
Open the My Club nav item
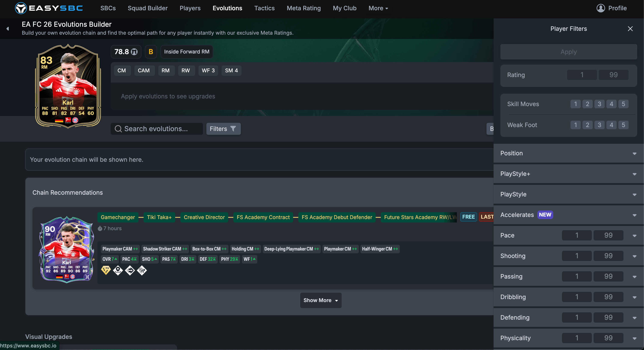pyautogui.click(x=344, y=8)
